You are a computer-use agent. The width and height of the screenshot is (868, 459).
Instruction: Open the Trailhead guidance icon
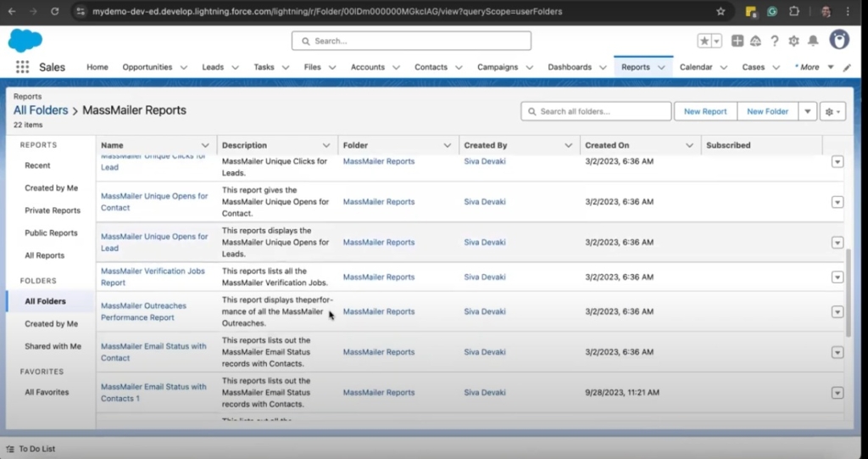[x=755, y=41]
